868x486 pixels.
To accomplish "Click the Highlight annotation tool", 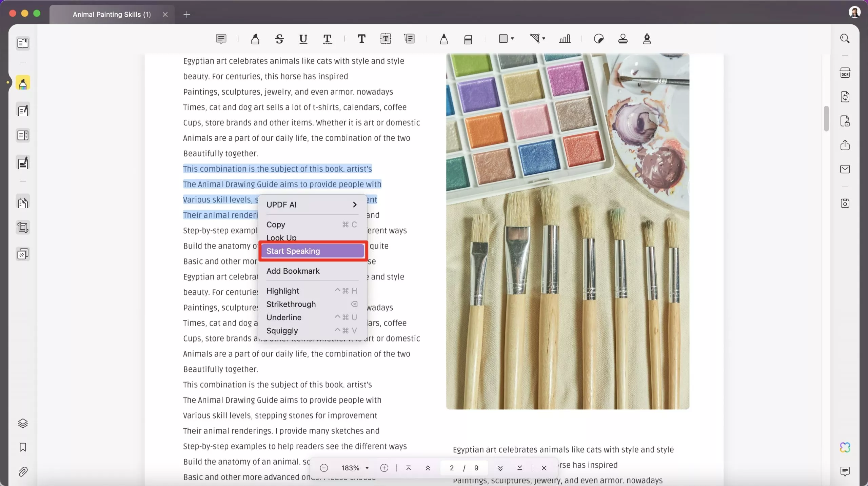I will pyautogui.click(x=255, y=39).
